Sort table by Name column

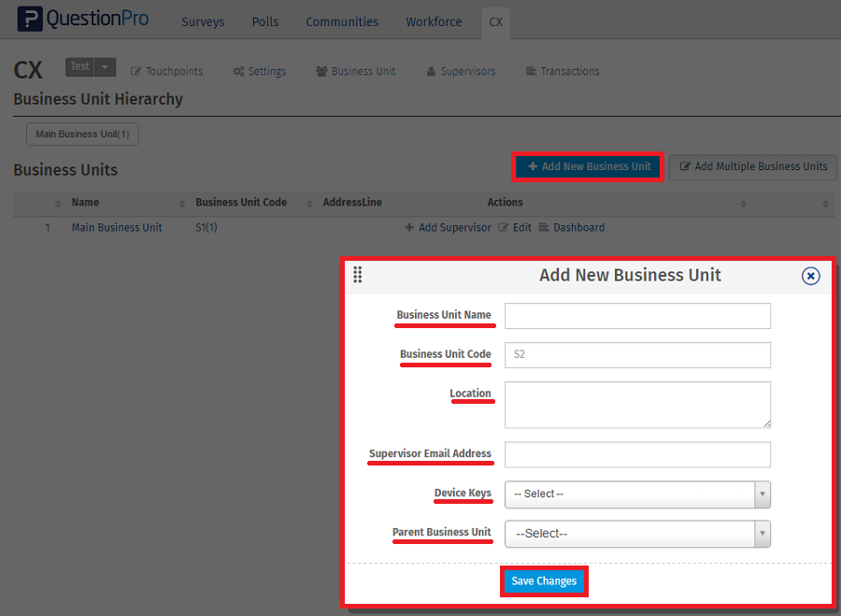pos(85,202)
